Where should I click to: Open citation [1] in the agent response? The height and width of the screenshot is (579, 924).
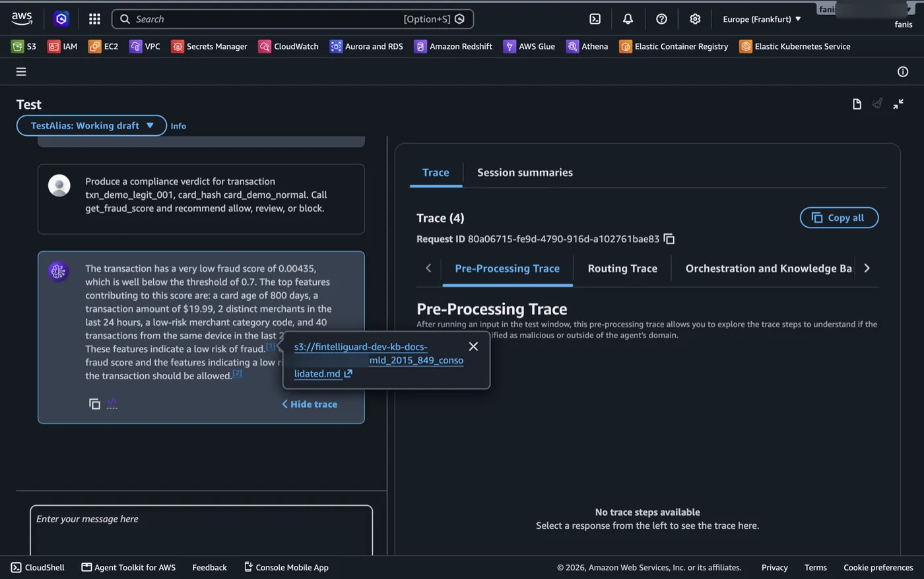point(271,346)
